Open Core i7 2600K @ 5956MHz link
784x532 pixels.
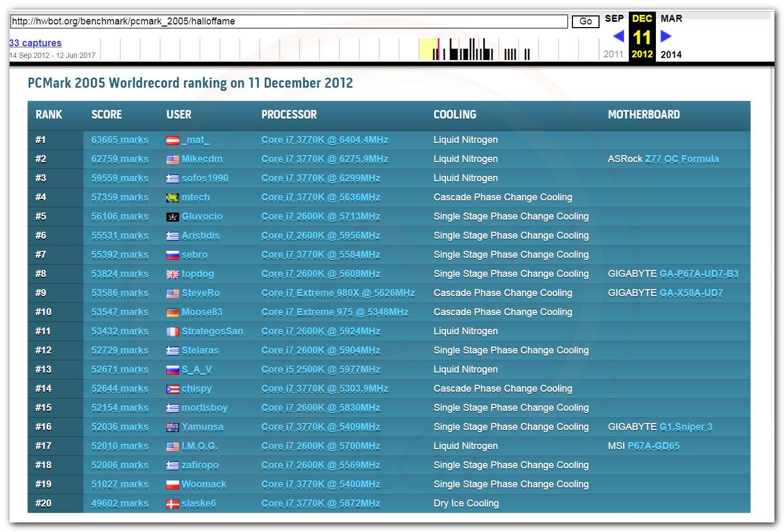coord(321,235)
